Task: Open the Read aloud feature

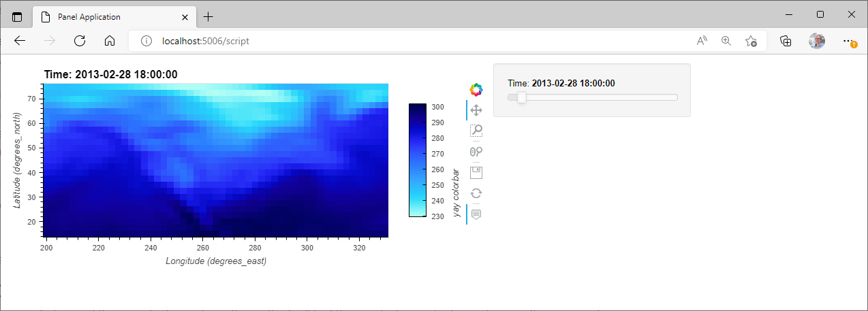Action: click(702, 41)
